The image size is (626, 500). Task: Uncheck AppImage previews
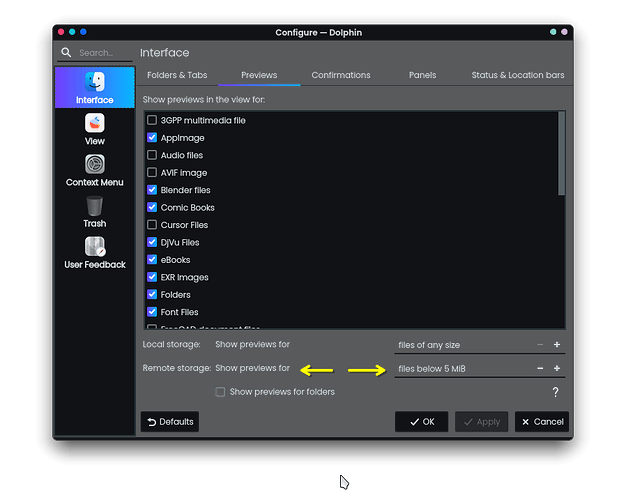pos(152,137)
